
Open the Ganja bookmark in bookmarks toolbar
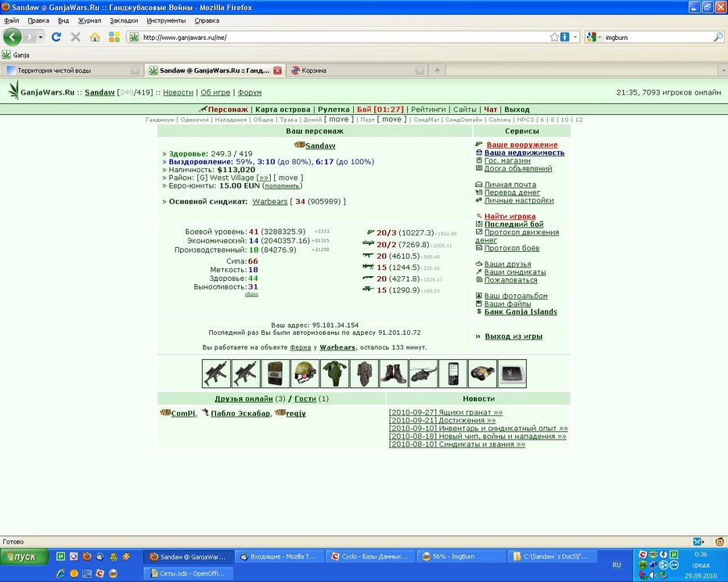click(x=16, y=55)
